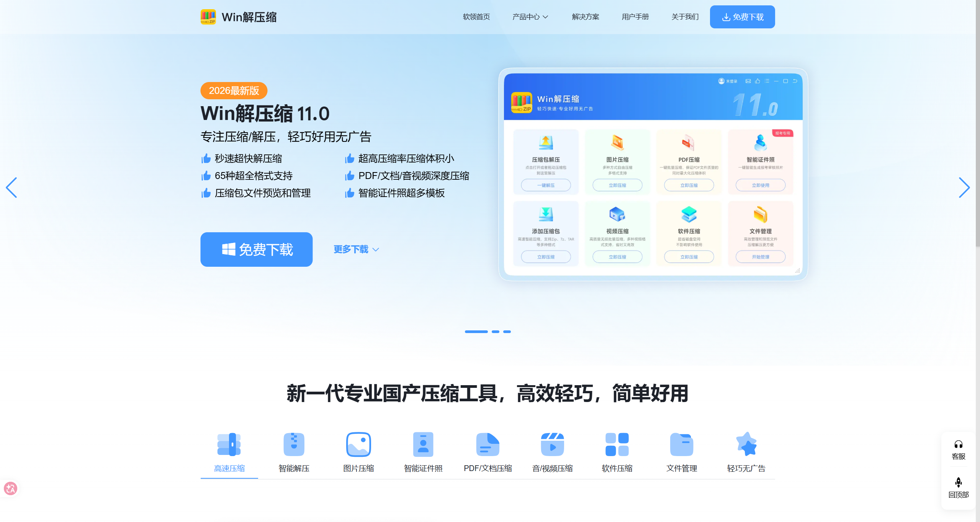
Task: Select the PDF/文档压缩 feature icon
Action: 488,445
